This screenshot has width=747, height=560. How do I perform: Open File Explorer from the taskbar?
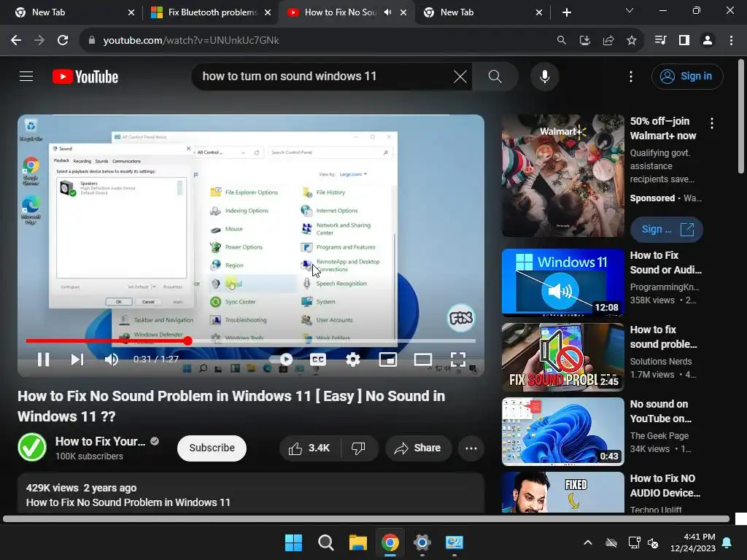point(357,542)
